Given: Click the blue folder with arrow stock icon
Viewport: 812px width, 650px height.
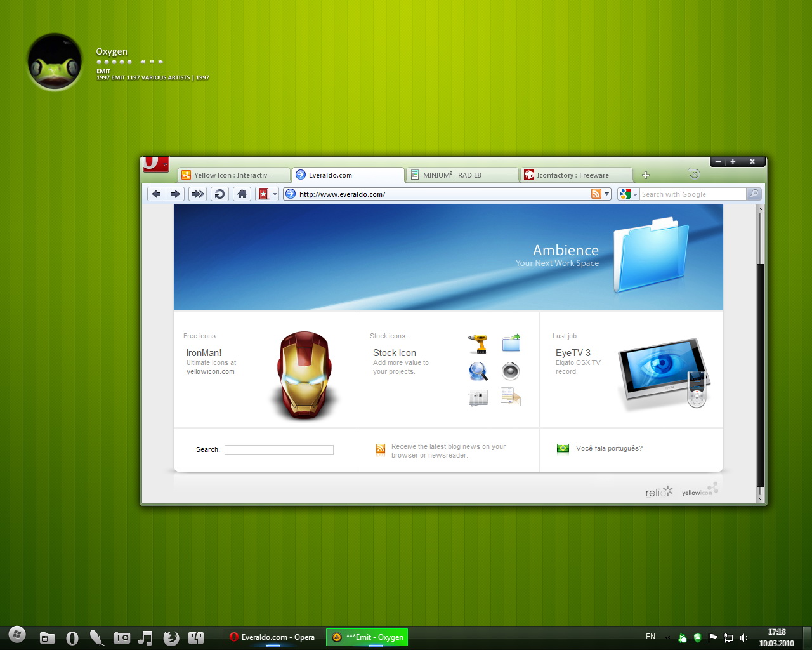Looking at the screenshot, I should click(x=511, y=343).
